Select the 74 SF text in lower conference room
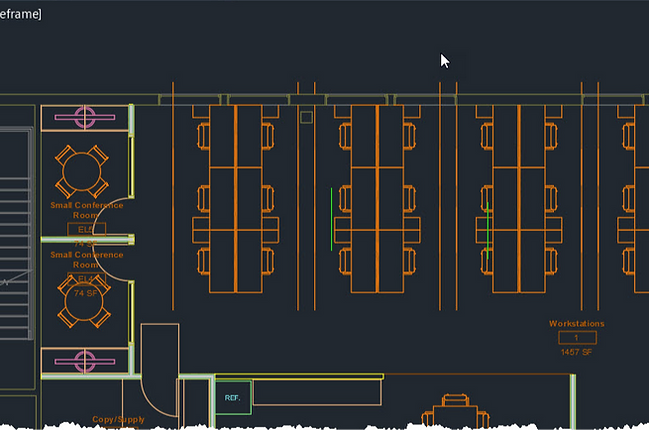649x430 pixels. (x=86, y=293)
